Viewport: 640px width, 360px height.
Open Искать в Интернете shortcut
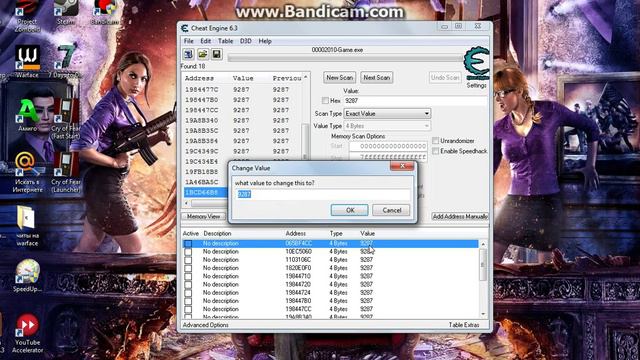pyautogui.click(x=27, y=172)
